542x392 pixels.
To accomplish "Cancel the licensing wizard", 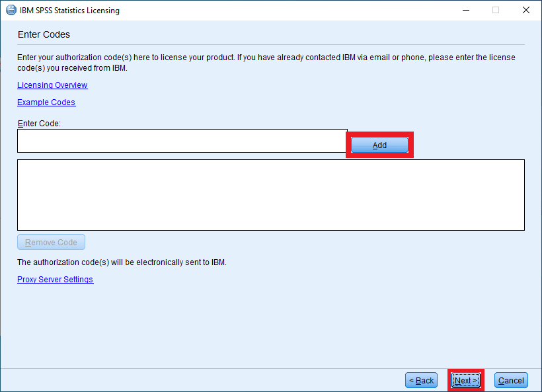I will (511, 380).
